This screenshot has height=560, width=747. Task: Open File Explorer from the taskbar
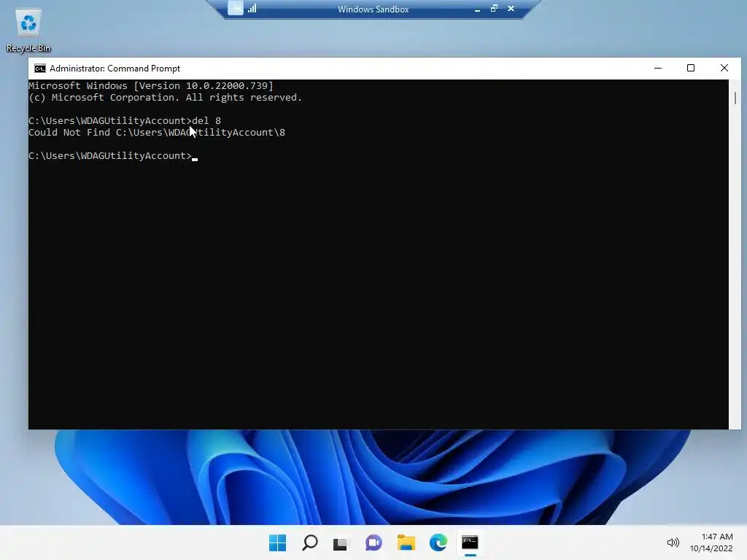pyautogui.click(x=406, y=542)
